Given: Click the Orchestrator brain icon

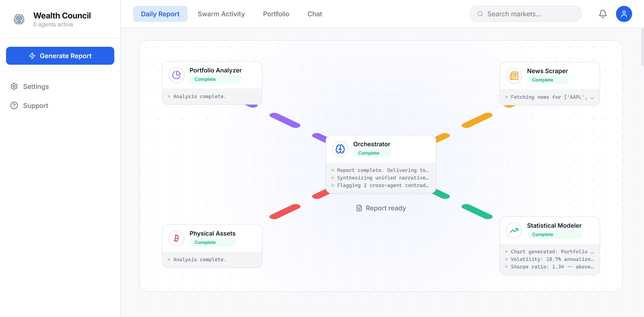Looking at the screenshot, I should (x=340, y=149).
